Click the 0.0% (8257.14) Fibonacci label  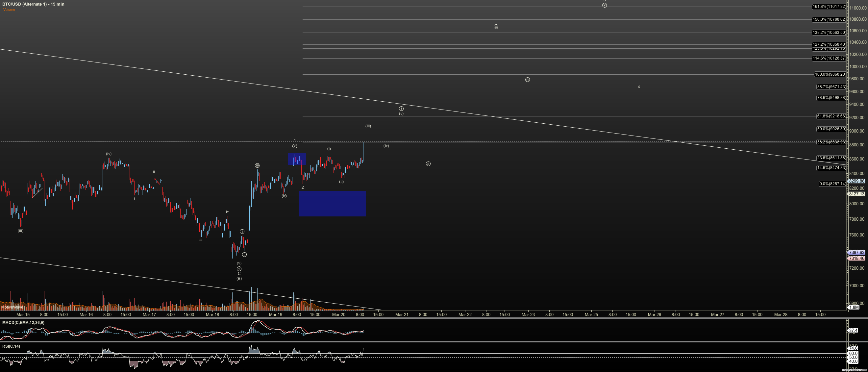pos(832,184)
